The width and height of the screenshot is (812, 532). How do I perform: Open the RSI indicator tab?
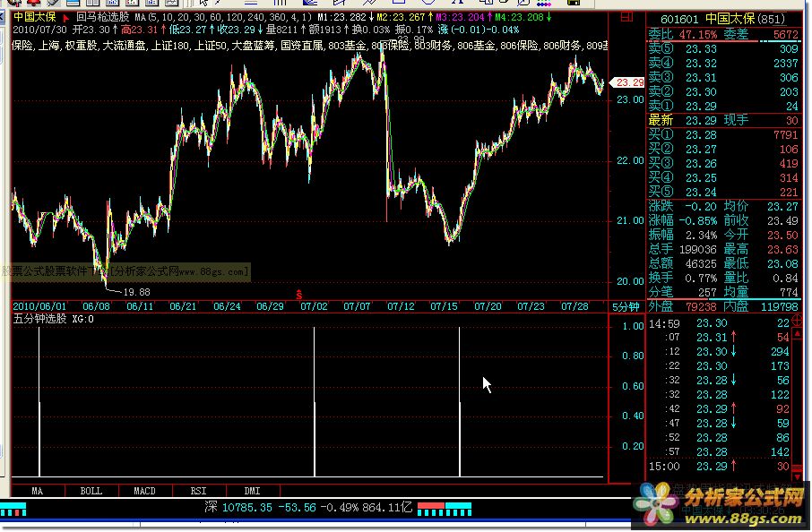pos(198,491)
